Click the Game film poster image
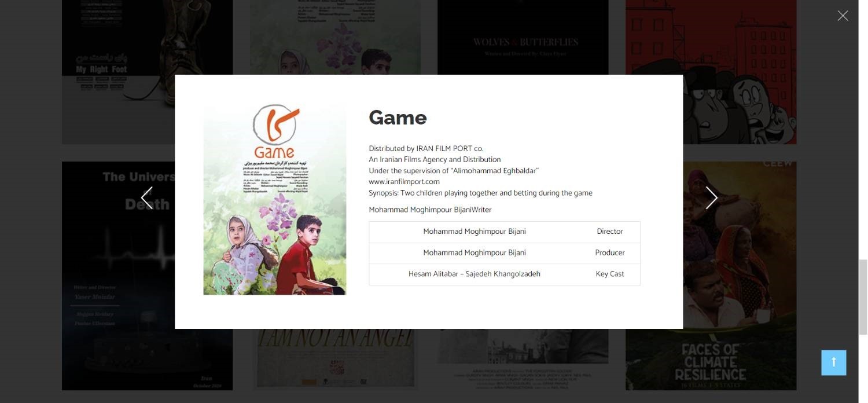868x403 pixels. point(275,199)
